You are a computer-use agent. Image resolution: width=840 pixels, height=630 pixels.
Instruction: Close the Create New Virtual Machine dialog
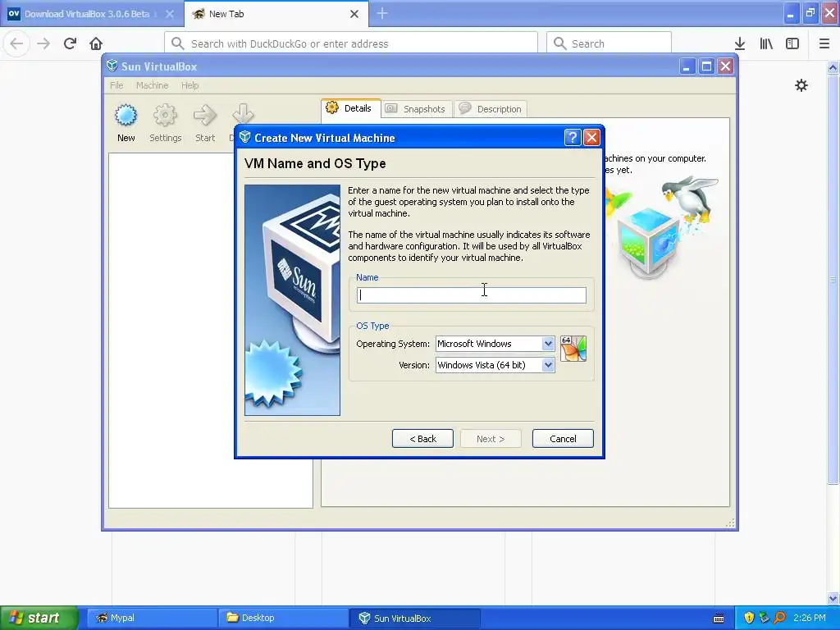click(x=591, y=138)
